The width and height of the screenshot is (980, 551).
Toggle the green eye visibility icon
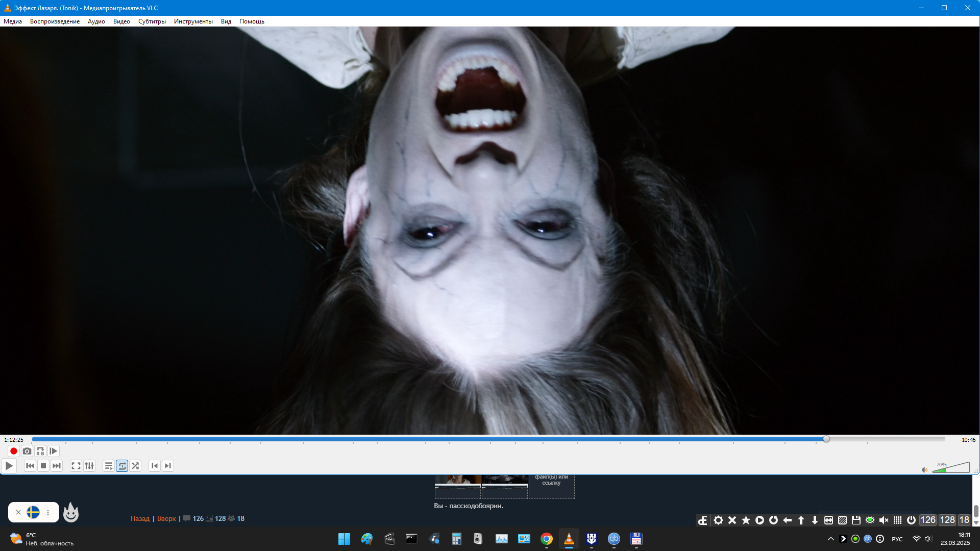point(870,520)
